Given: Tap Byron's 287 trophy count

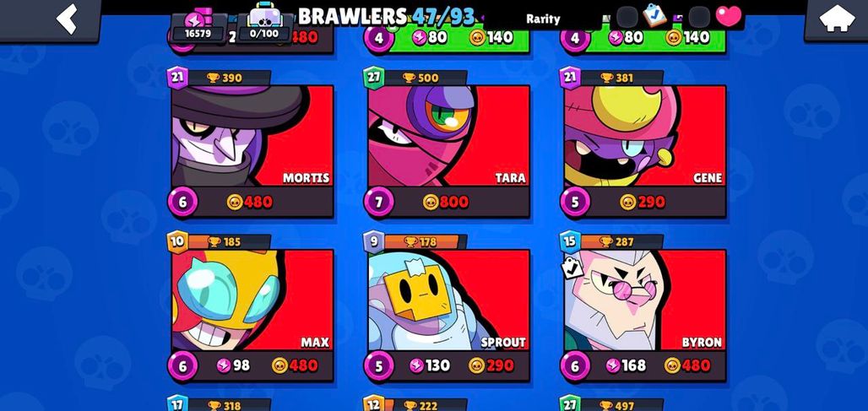Looking at the screenshot, I should point(616,241).
